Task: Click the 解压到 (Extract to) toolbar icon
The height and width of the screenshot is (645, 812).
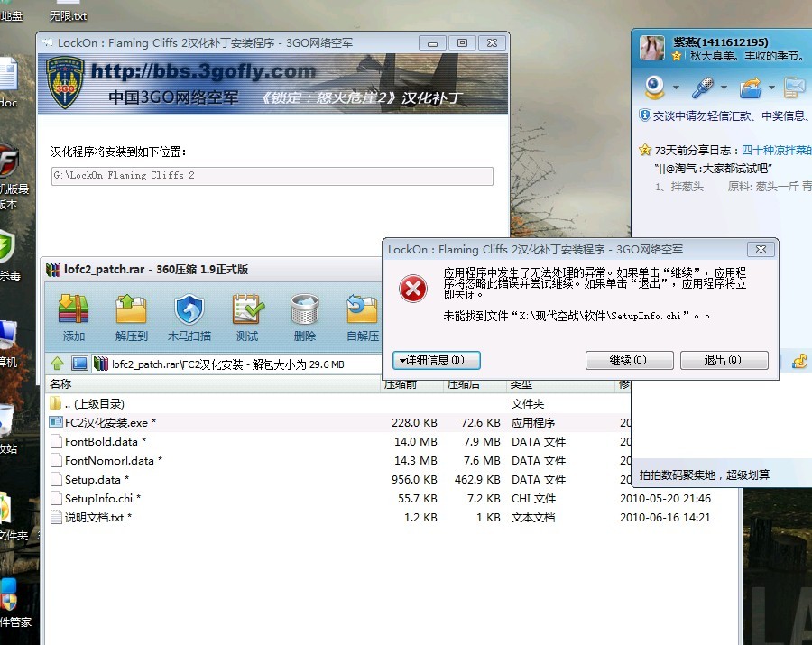Action: (132, 317)
